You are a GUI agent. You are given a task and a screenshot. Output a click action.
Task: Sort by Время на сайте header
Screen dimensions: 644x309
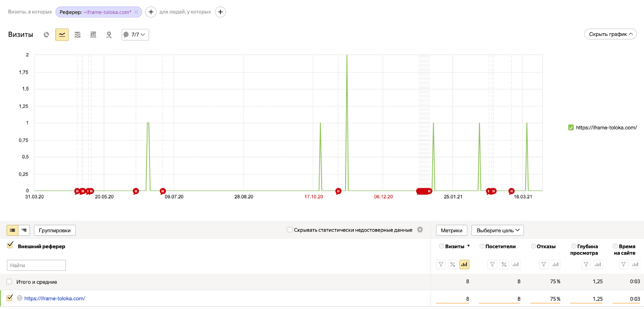click(625, 250)
